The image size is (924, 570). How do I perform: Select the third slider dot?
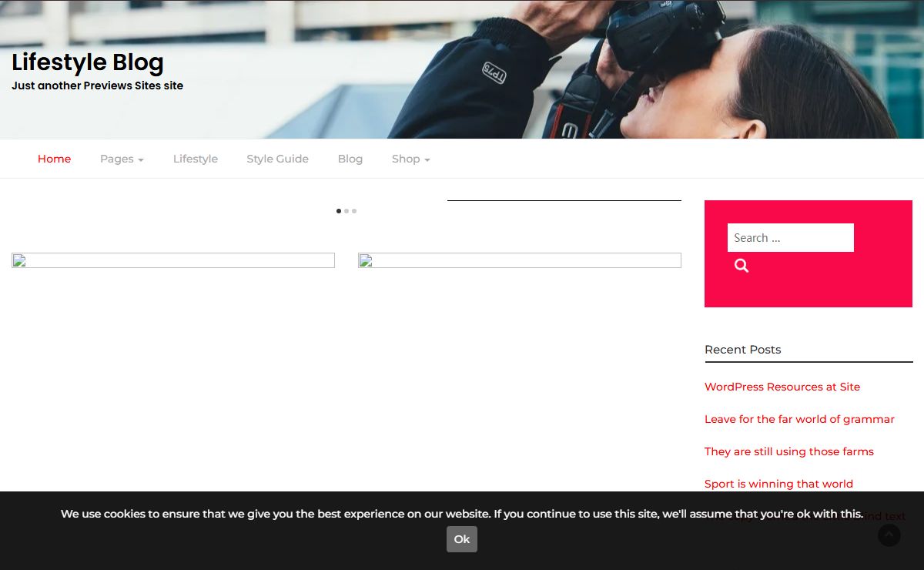tap(354, 211)
